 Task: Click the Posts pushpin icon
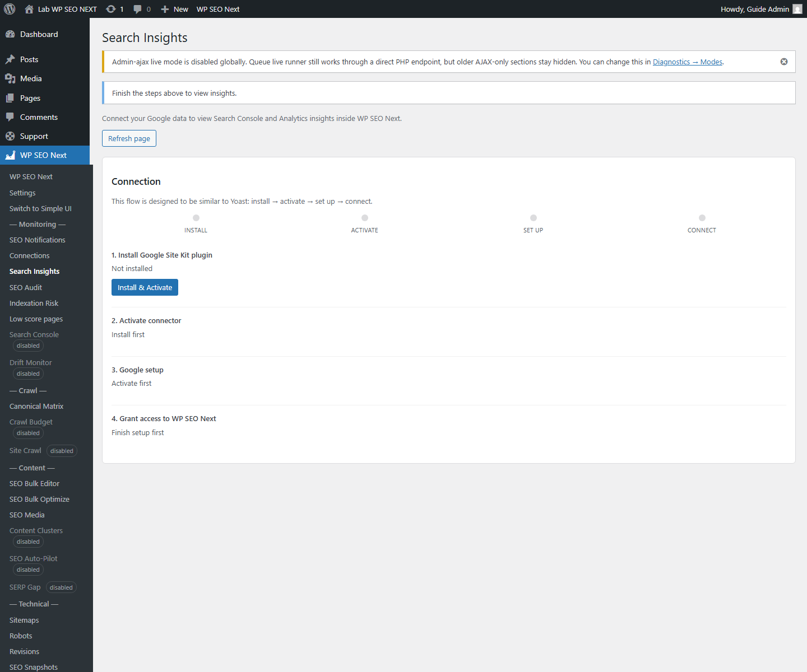(x=10, y=59)
